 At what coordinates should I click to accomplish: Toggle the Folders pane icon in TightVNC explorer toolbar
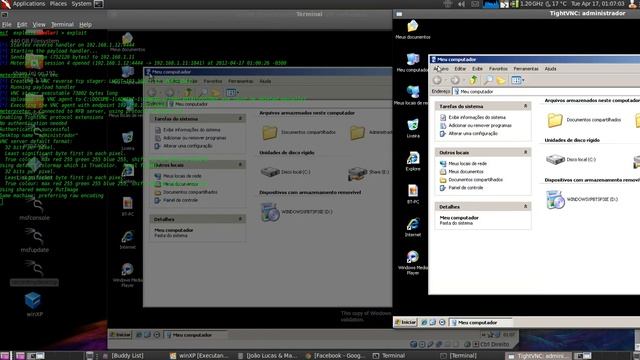[501, 80]
